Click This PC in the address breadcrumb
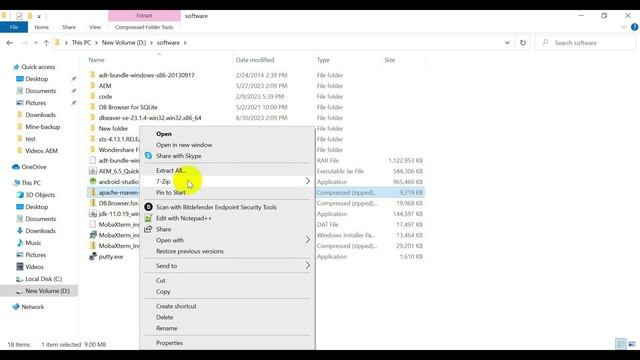 point(82,42)
